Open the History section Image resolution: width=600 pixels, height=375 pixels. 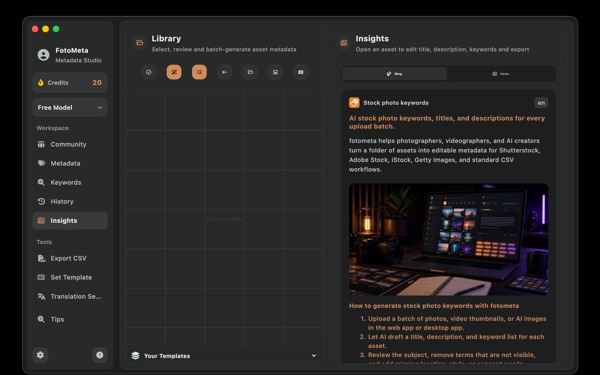[70, 201]
